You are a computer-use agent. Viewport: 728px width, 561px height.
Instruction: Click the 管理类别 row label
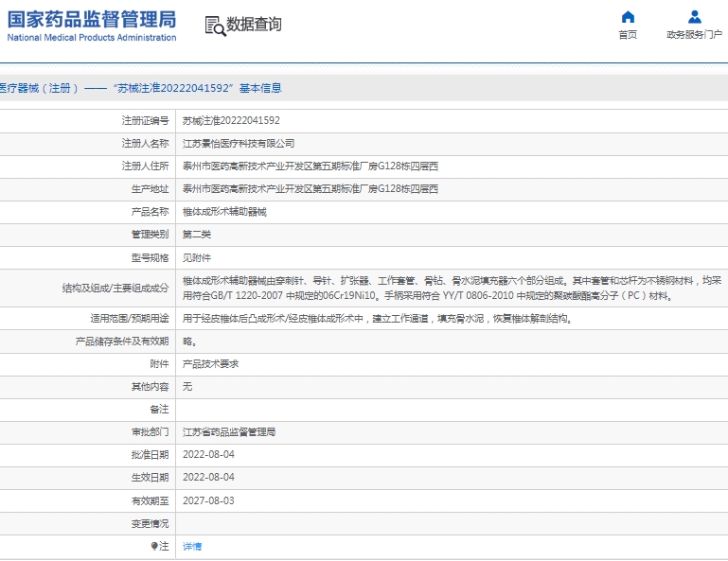150,235
